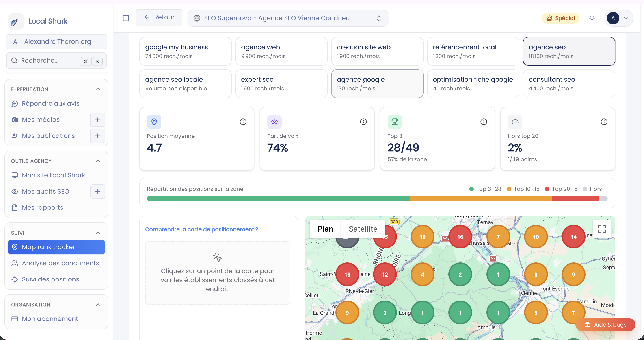Click the Retour button
Screen dimensions: 644x340
pos(159,17)
